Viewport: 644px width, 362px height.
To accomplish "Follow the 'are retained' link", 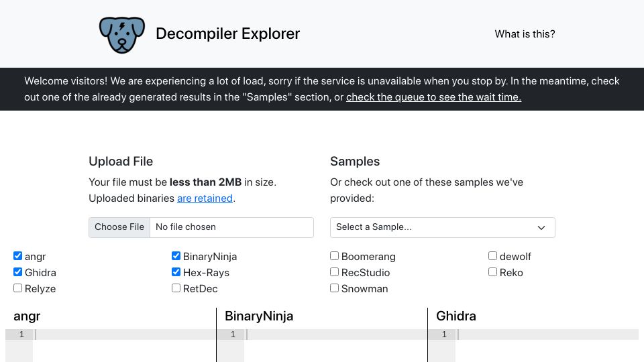I will pyautogui.click(x=205, y=198).
